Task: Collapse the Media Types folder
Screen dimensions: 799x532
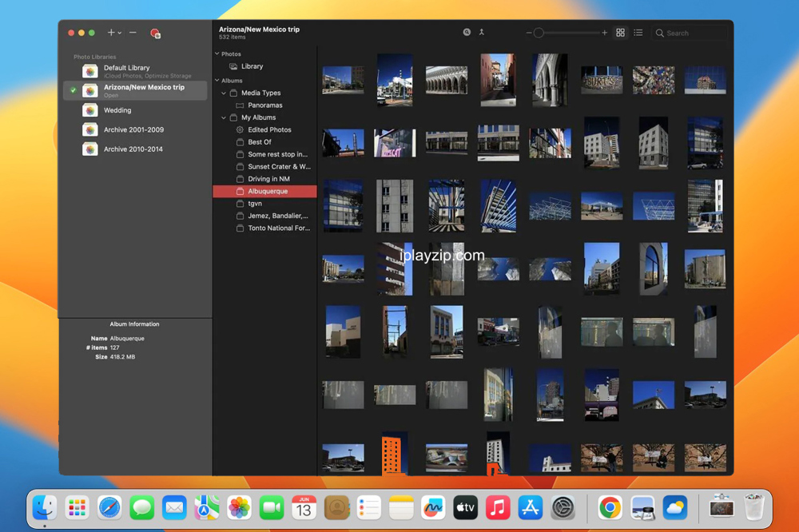Action: 224,93
